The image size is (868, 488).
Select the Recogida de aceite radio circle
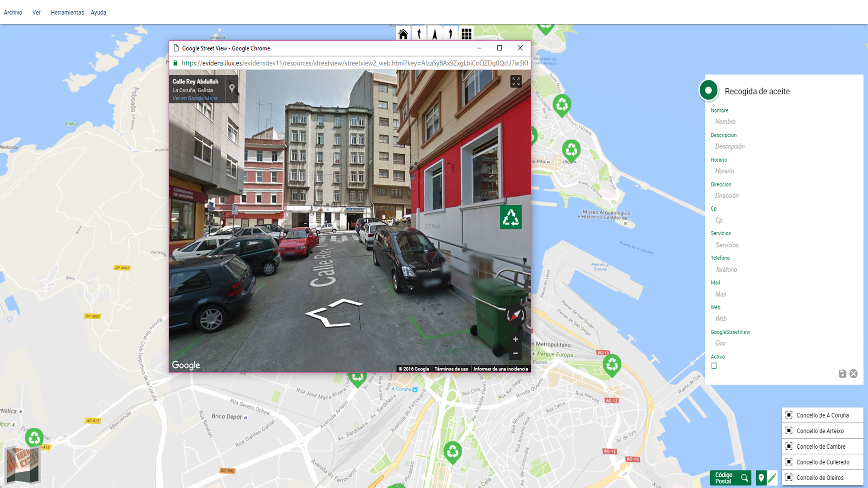(708, 90)
